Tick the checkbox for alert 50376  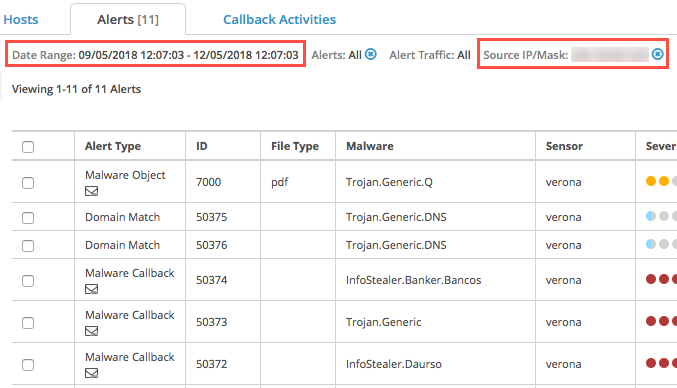28,246
